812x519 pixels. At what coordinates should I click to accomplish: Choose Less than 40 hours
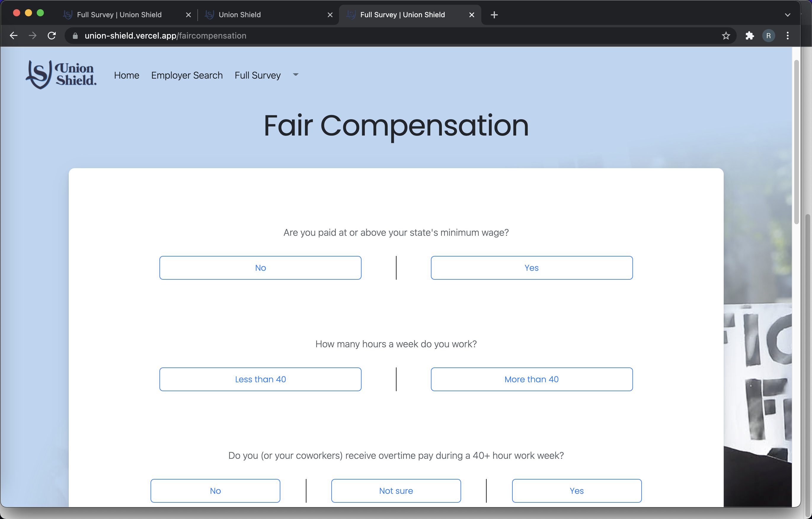(x=260, y=379)
